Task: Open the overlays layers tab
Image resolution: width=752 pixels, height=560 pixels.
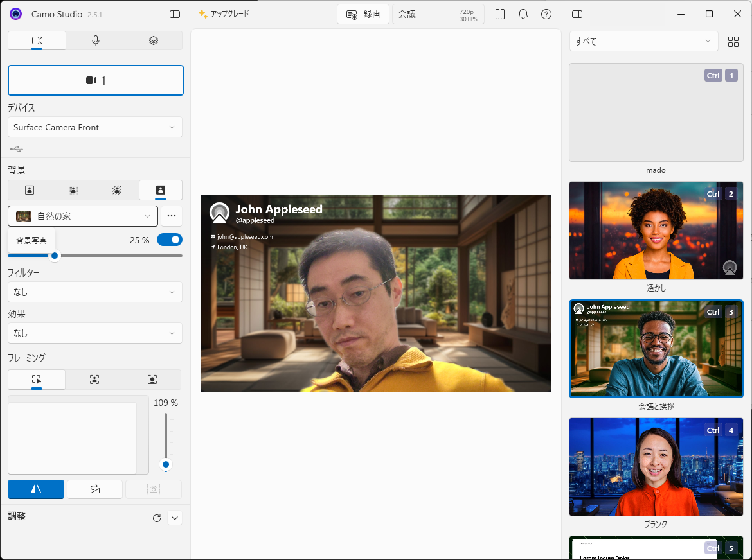Action: [x=153, y=40]
